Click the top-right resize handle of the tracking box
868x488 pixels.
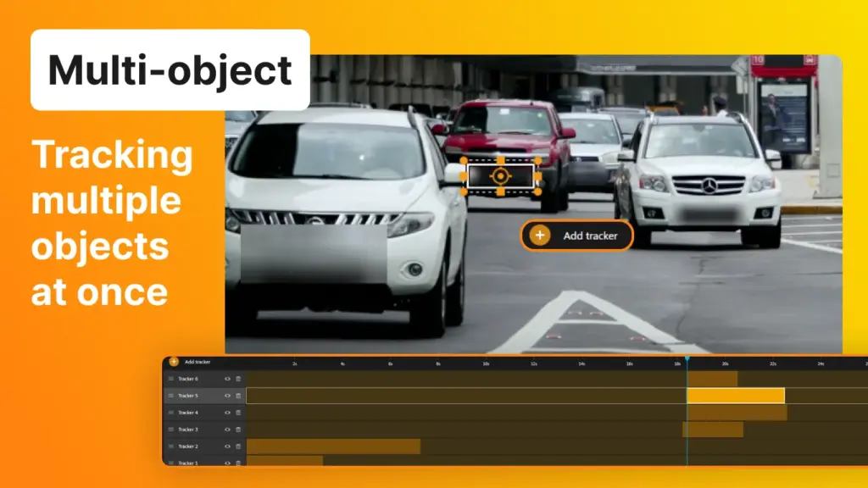(537, 159)
